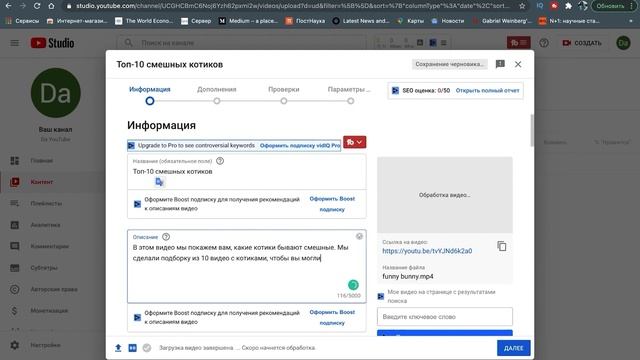Click the ДАЛЕЕ next button

click(513, 348)
